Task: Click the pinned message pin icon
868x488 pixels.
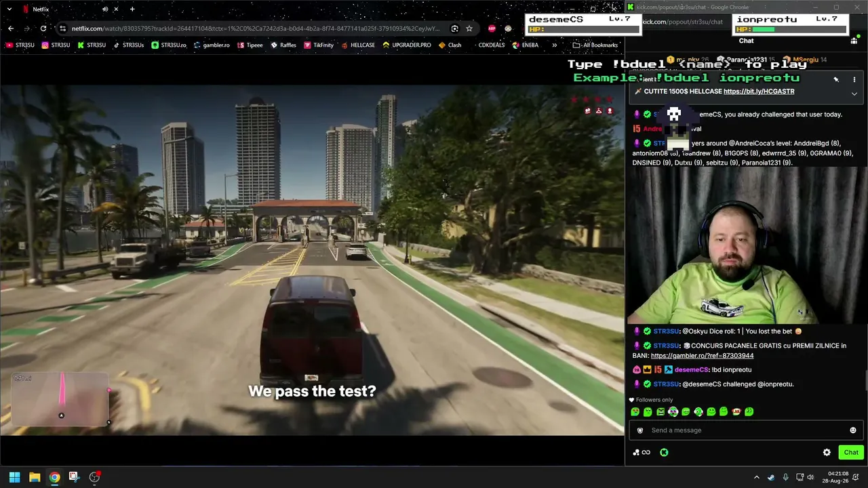Action: [x=836, y=79]
